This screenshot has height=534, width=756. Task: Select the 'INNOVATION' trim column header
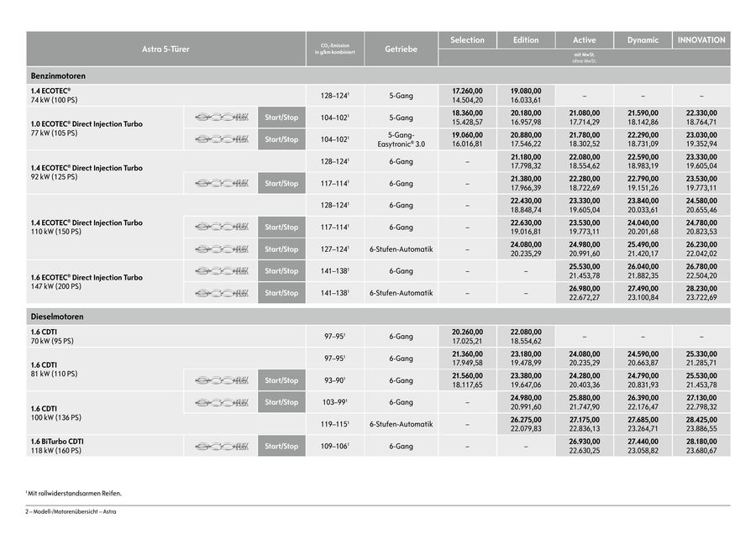tap(701, 40)
